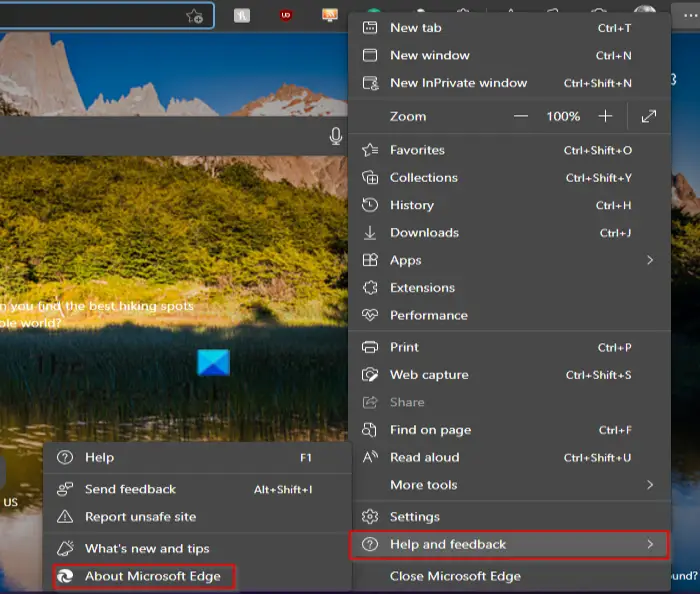The height and width of the screenshot is (594, 700).
Task: Select Help in the submenu
Action: tap(197, 457)
